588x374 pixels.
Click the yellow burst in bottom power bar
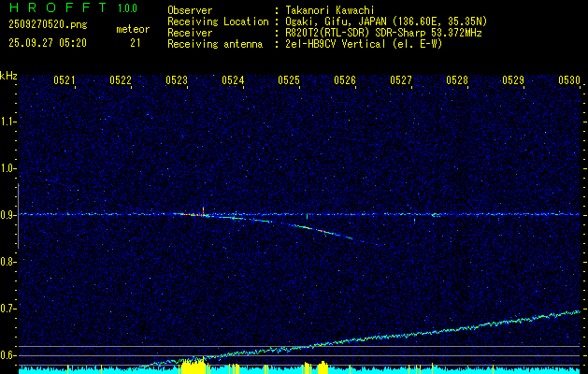click(x=191, y=365)
